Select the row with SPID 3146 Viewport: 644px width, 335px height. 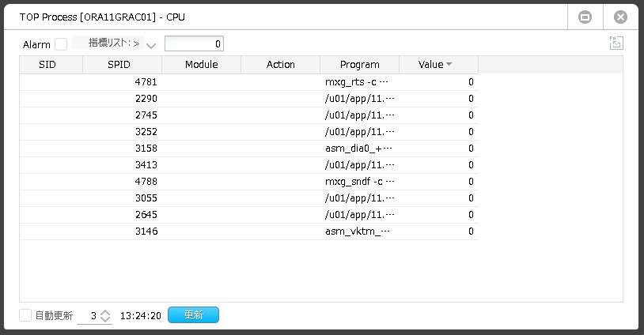(x=249, y=231)
